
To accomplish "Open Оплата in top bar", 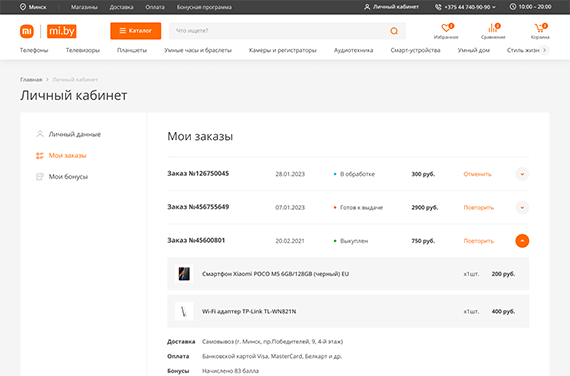I will click(155, 7).
